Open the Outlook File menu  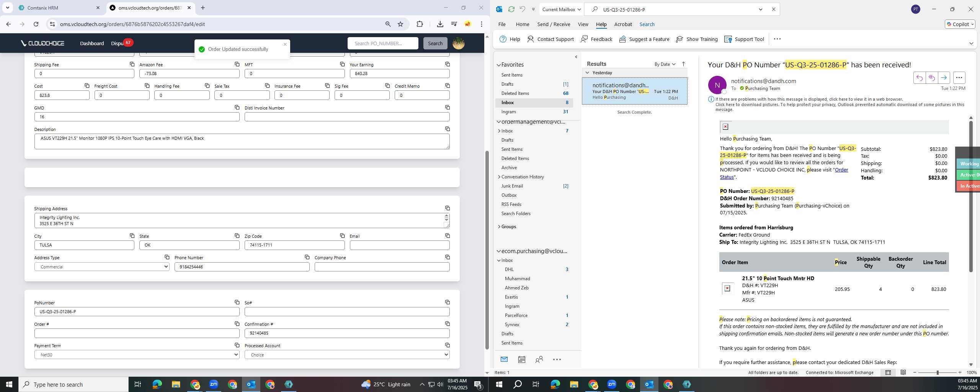click(x=501, y=24)
